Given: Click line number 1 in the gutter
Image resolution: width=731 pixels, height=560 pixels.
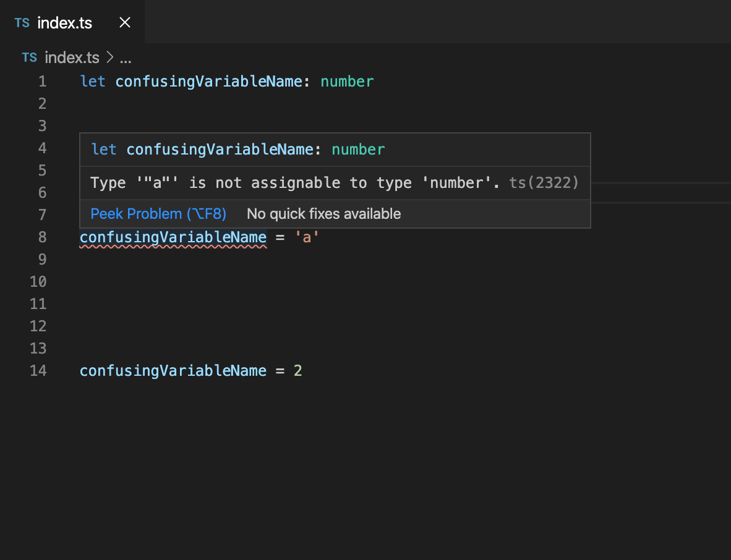Looking at the screenshot, I should 42,81.
